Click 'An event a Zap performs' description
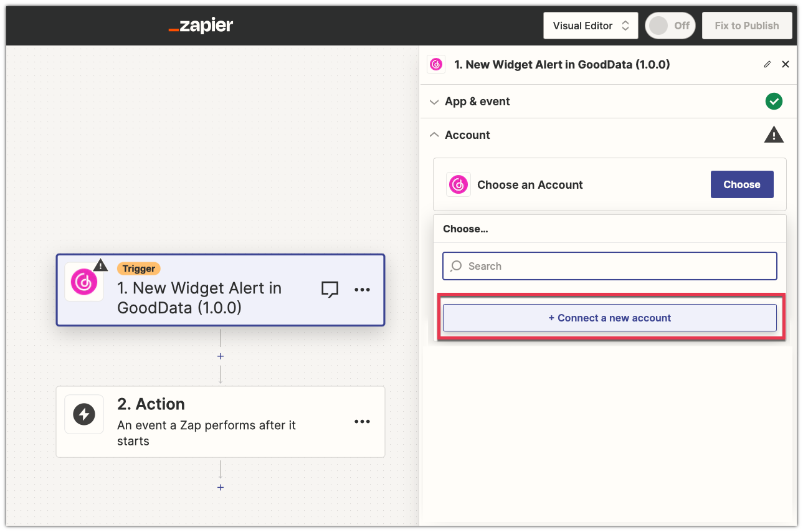This screenshot has width=803, height=532. 207,433
